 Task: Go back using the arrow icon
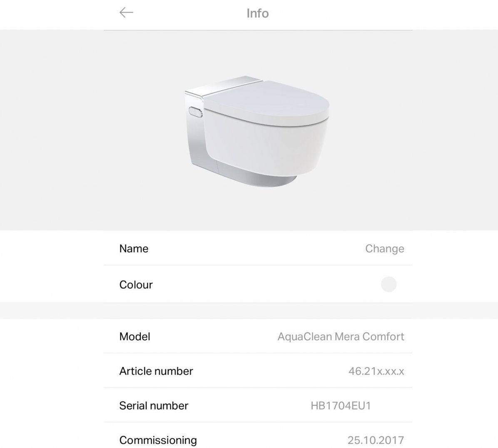click(126, 13)
